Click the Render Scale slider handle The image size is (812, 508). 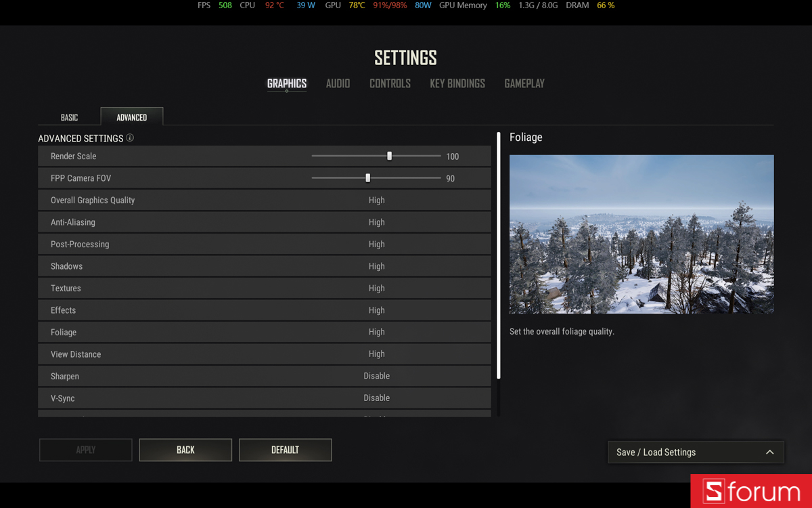coord(389,156)
